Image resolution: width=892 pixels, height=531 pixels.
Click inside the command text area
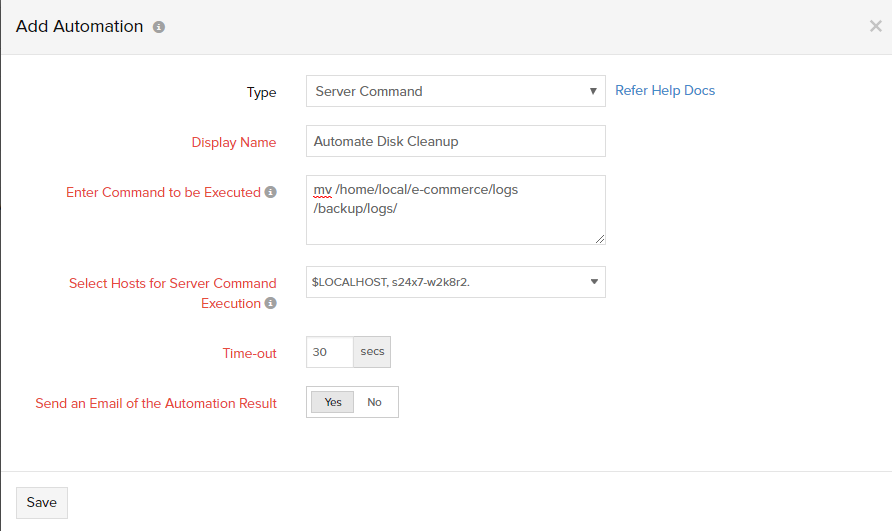pos(456,210)
